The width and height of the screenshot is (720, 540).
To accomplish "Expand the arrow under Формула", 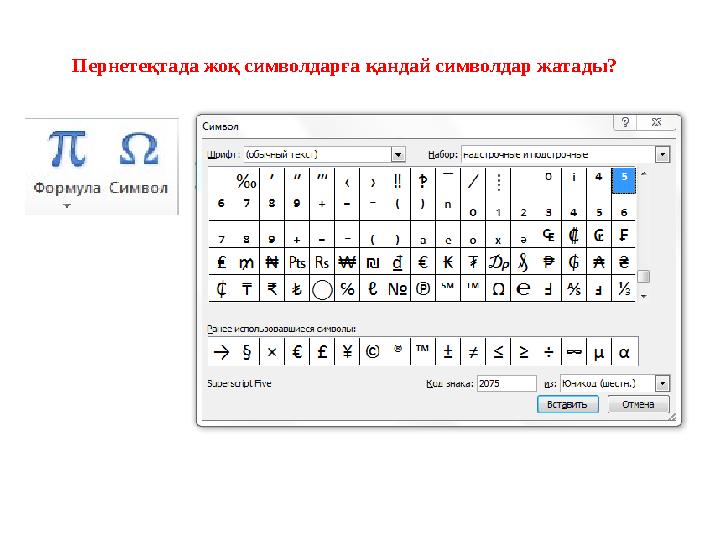I will [x=67, y=206].
